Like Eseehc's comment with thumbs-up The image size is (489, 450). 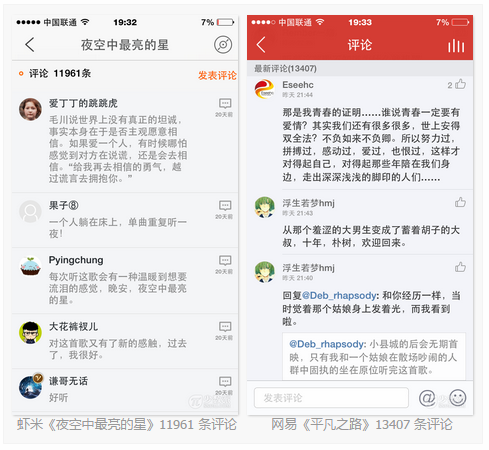pyautogui.click(x=460, y=84)
